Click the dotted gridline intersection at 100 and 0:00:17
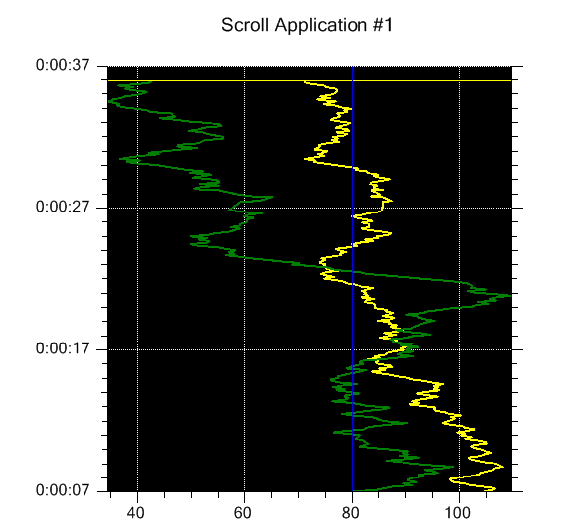 click(459, 349)
